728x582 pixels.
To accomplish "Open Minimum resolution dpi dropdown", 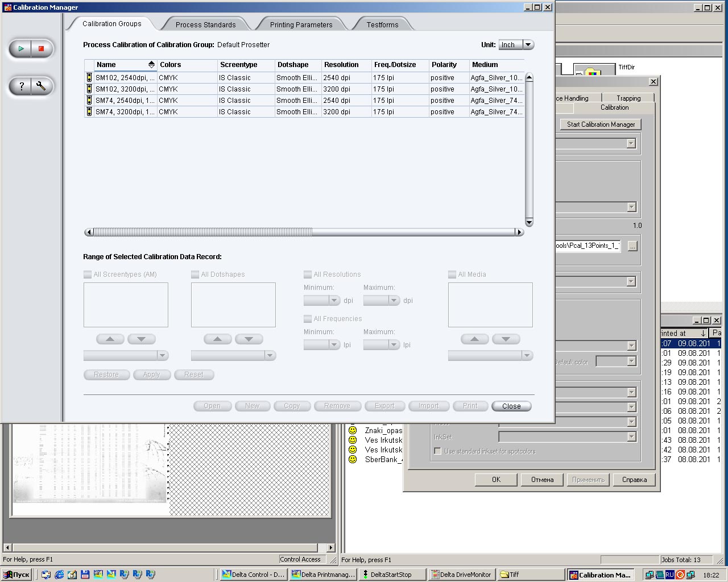I will pyautogui.click(x=322, y=301).
